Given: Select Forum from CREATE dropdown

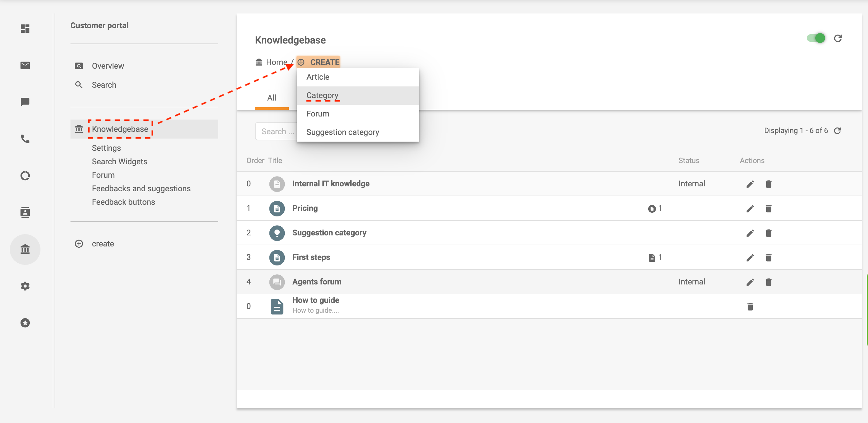Looking at the screenshot, I should tap(318, 113).
